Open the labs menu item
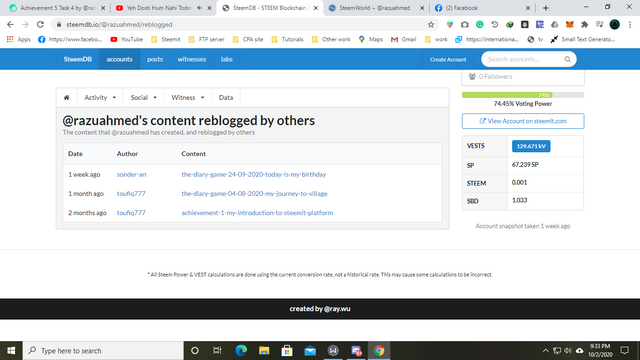This screenshot has height=360, width=640. (227, 59)
